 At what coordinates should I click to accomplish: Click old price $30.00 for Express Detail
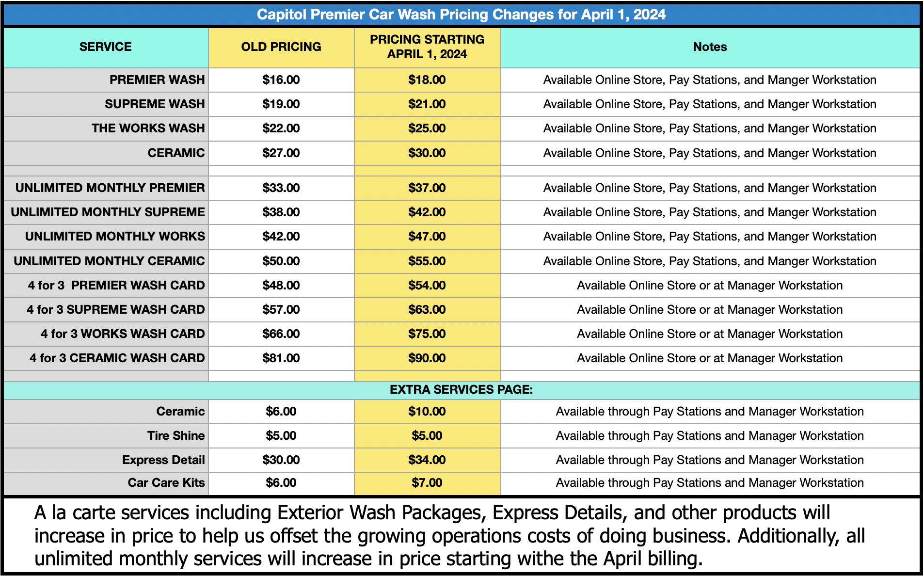pyautogui.click(x=281, y=460)
